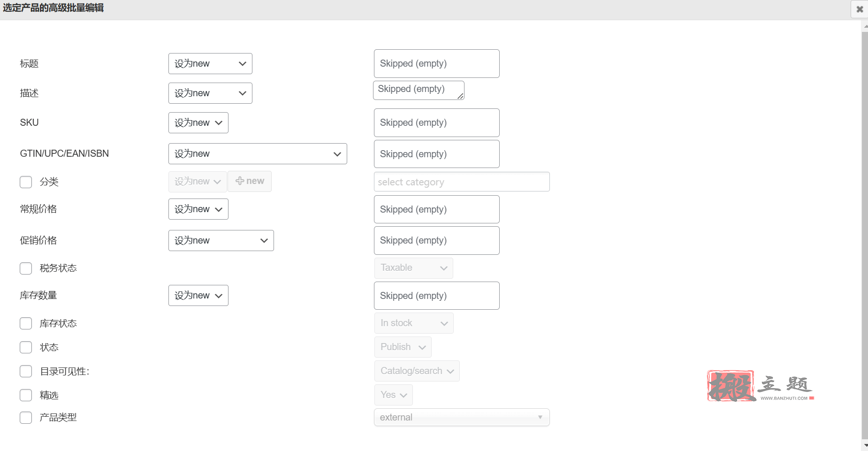The image size is (868, 451).
Task: Enable the 税务状态 checkbox
Action: [26, 268]
